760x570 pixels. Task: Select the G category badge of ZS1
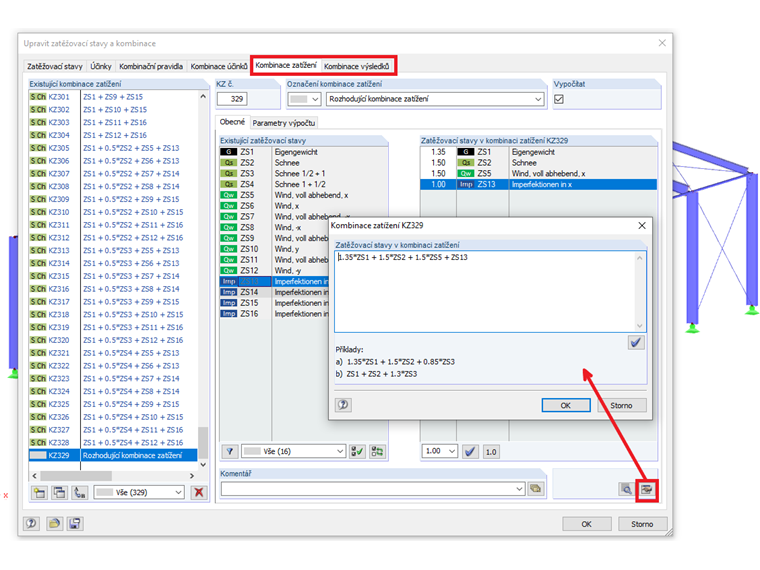(229, 152)
